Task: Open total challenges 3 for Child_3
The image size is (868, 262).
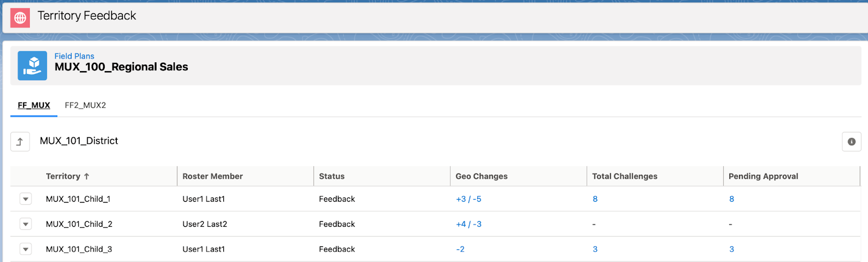Action: [595, 249]
